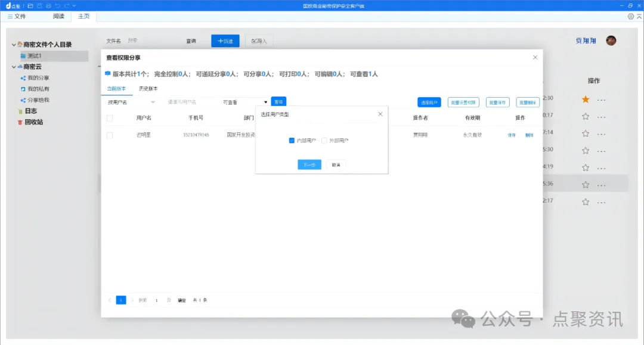Image resolution: width=644 pixels, height=345 pixels.
Task: Uncheck the 内部用户 checkbox
Action: (x=292, y=141)
